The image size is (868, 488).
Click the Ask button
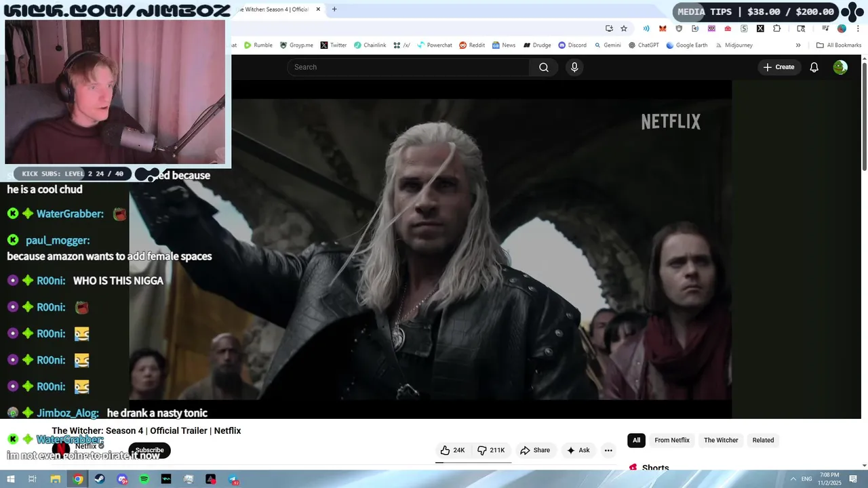click(578, 450)
